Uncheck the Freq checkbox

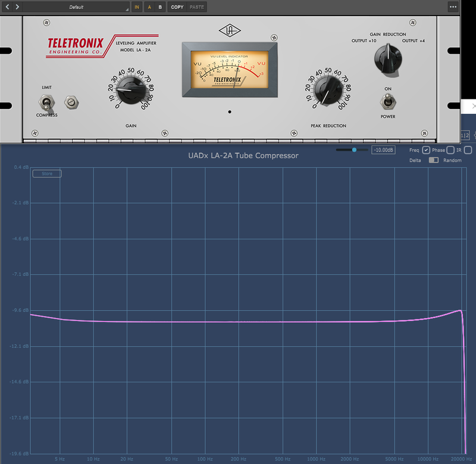tap(426, 150)
